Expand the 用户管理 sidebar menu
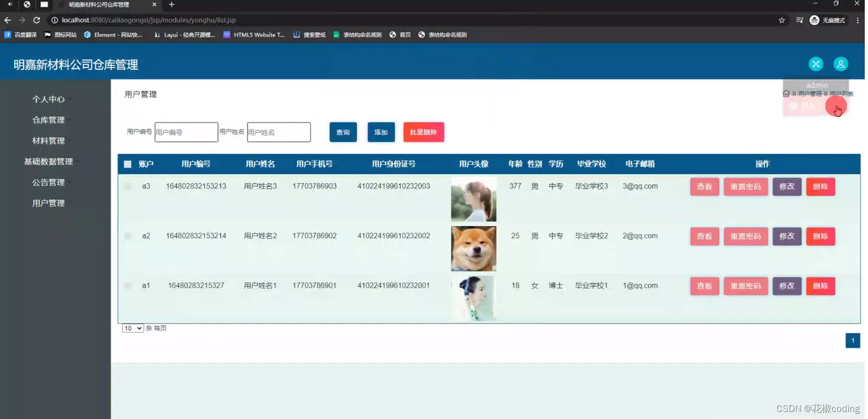868x419 pixels. point(48,203)
